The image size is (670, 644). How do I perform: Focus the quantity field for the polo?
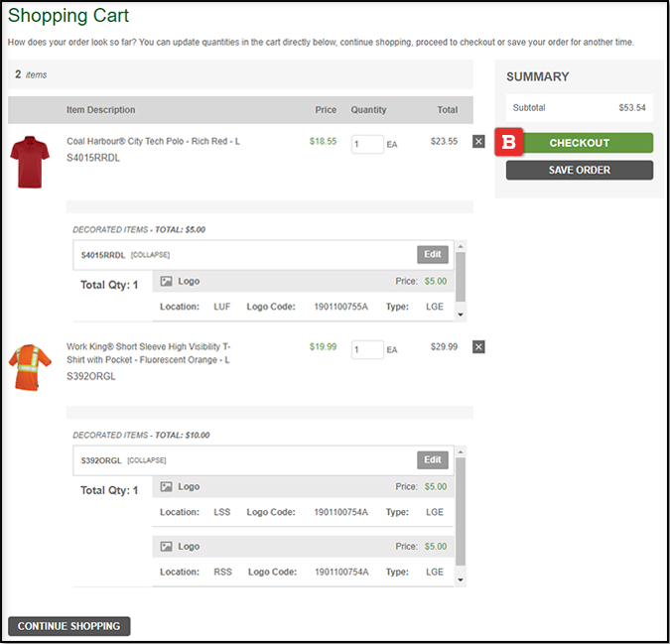366,144
